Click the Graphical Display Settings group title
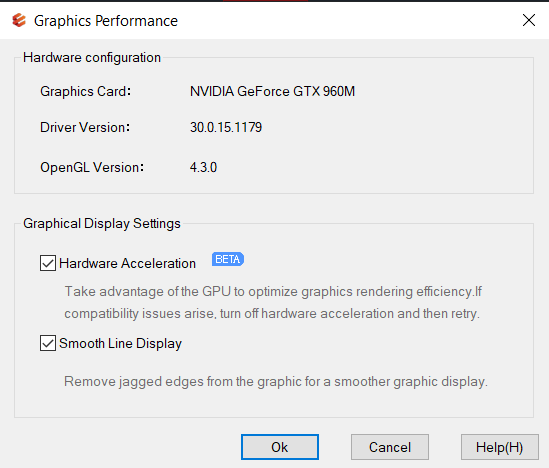 102,224
